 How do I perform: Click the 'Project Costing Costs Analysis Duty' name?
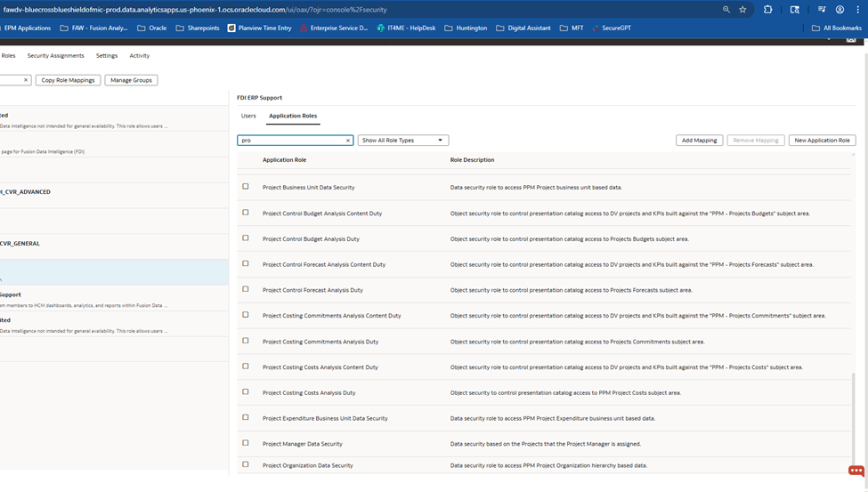pos(309,393)
